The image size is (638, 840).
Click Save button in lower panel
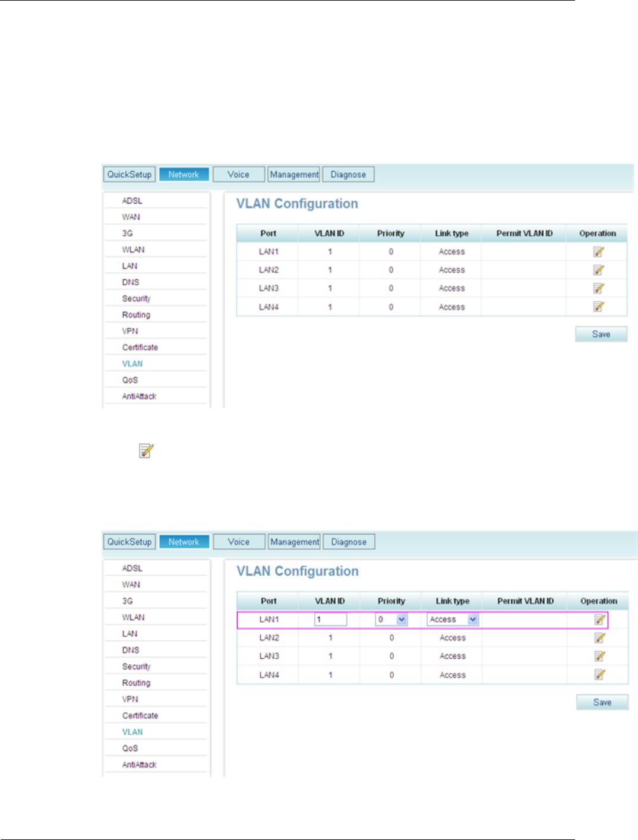click(602, 702)
